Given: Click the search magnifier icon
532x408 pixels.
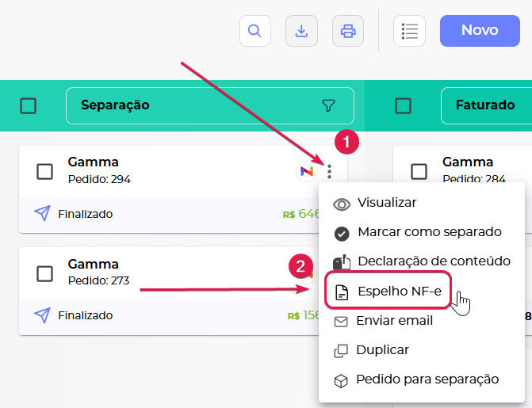Looking at the screenshot, I should tap(255, 31).
